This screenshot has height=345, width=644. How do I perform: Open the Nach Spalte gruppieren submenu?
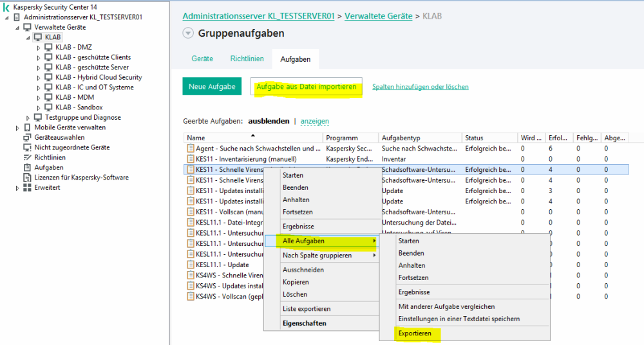[321, 256]
